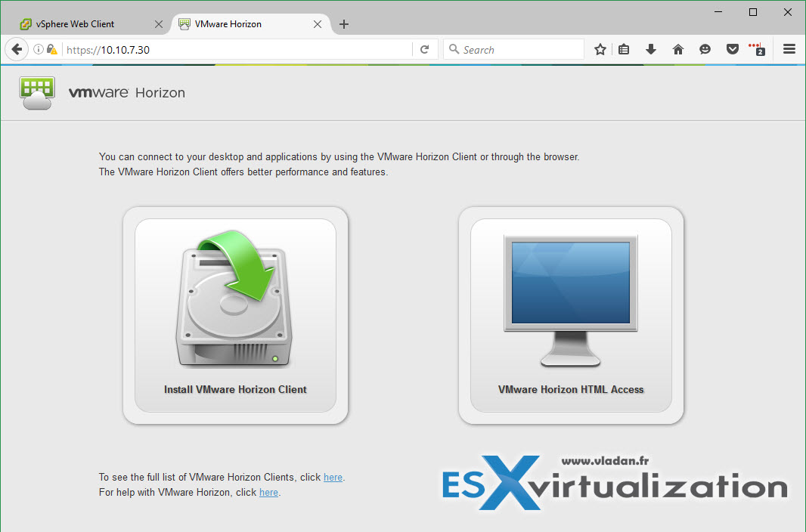Close the browser window
This screenshot has width=806, height=532.
[x=788, y=12]
